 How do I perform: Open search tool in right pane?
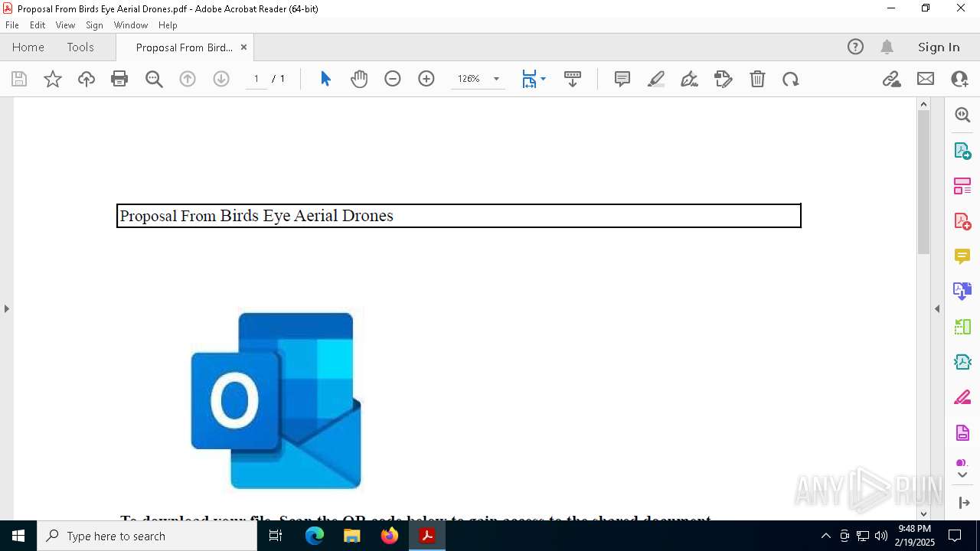tap(962, 115)
